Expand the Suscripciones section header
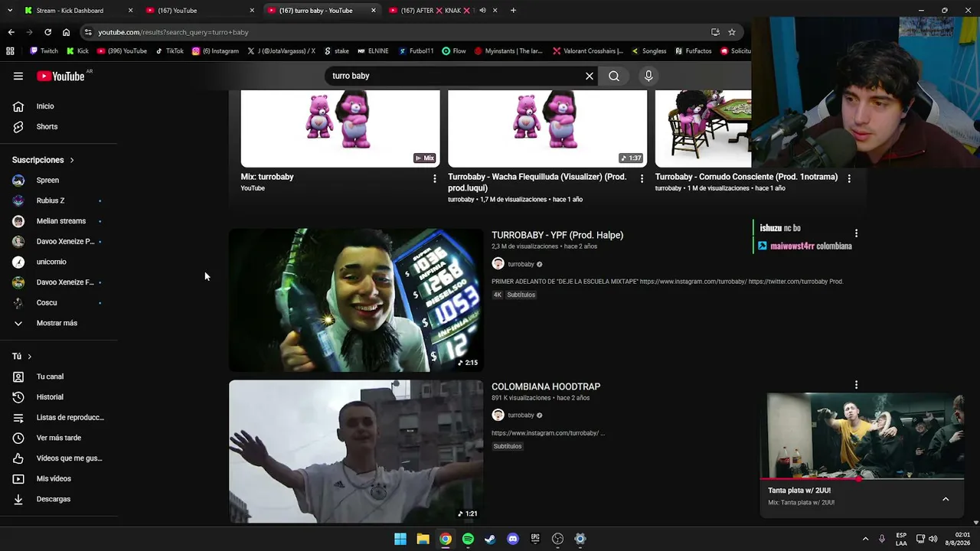The image size is (980, 551). click(44, 160)
